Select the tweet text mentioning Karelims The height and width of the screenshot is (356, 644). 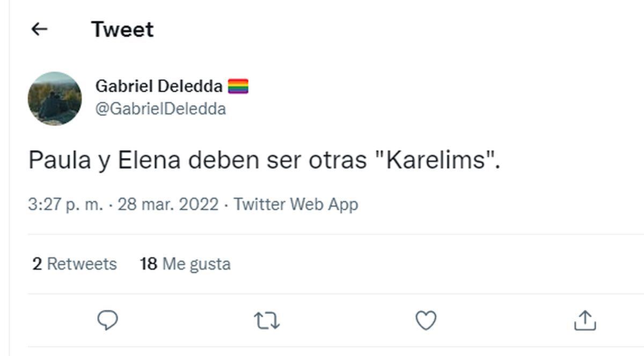(264, 159)
